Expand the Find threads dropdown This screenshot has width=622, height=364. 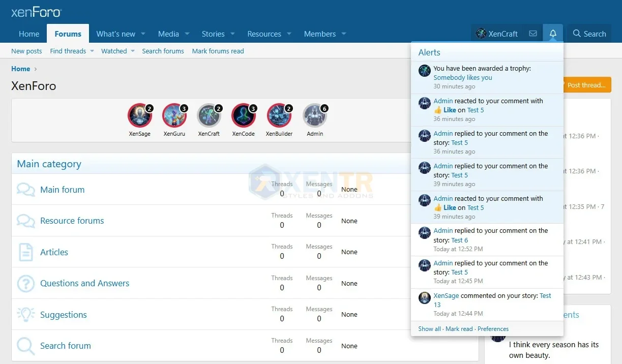tap(92, 51)
